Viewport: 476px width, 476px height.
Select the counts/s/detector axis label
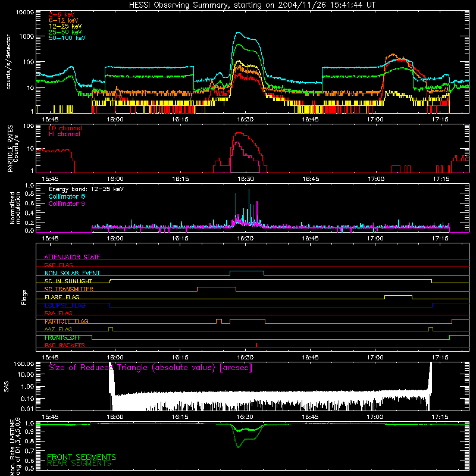[x=8, y=62]
